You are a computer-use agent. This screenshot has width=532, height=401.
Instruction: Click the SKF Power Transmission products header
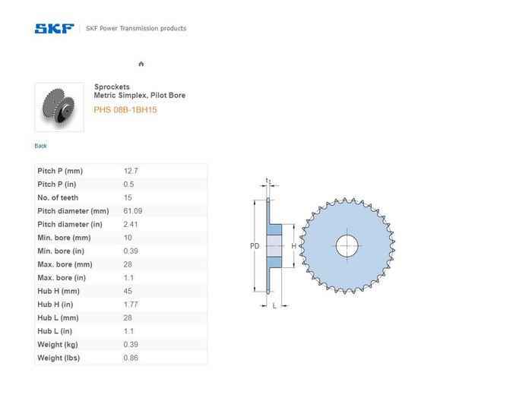tap(136, 29)
